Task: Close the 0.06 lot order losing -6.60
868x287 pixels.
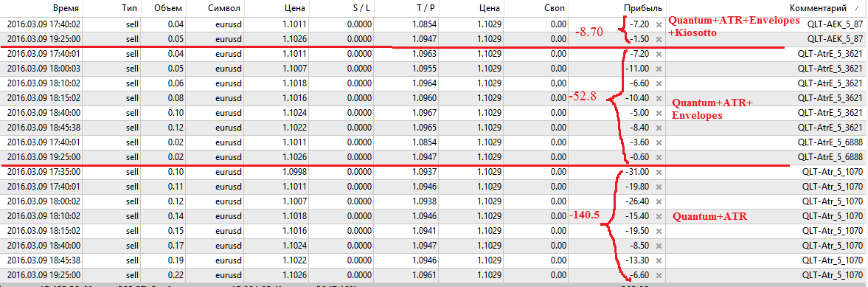Action: (x=659, y=83)
